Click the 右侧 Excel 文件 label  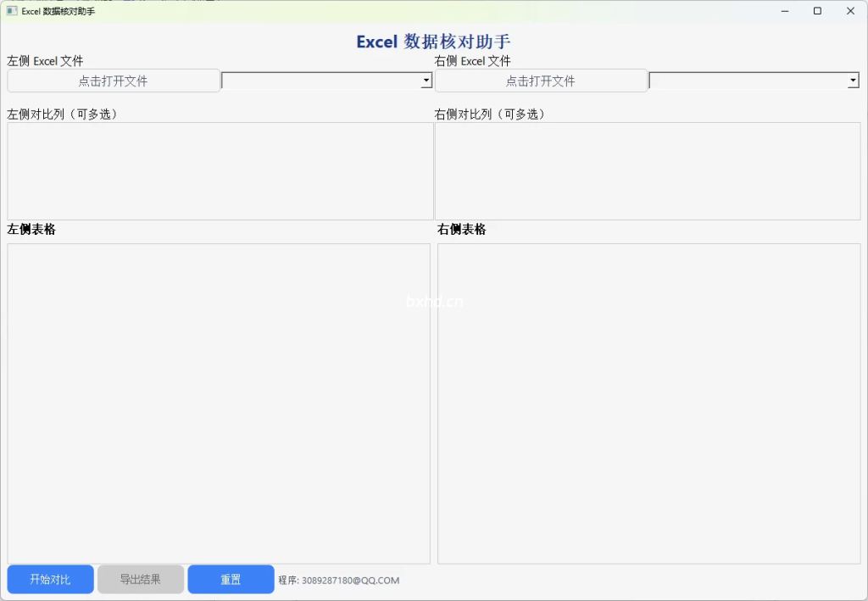(472, 61)
